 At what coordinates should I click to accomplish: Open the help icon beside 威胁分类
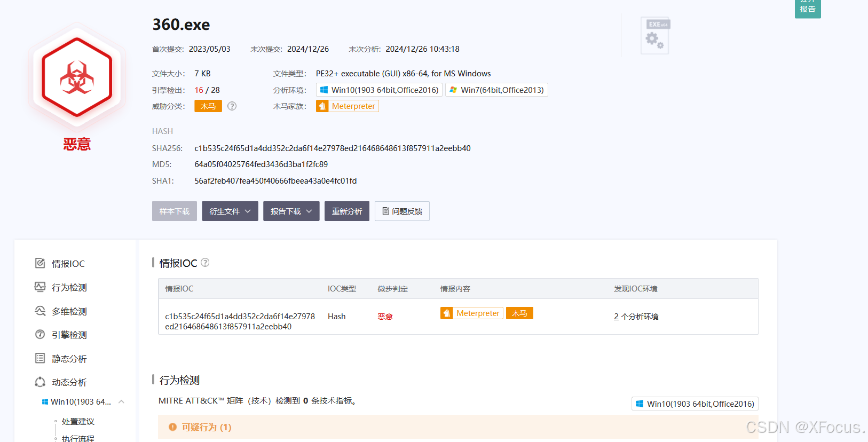tap(232, 106)
